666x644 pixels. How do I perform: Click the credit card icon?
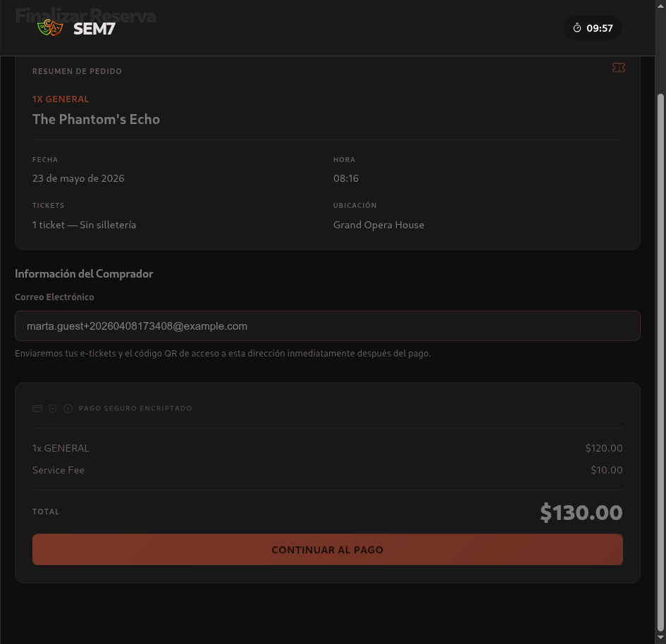point(37,409)
